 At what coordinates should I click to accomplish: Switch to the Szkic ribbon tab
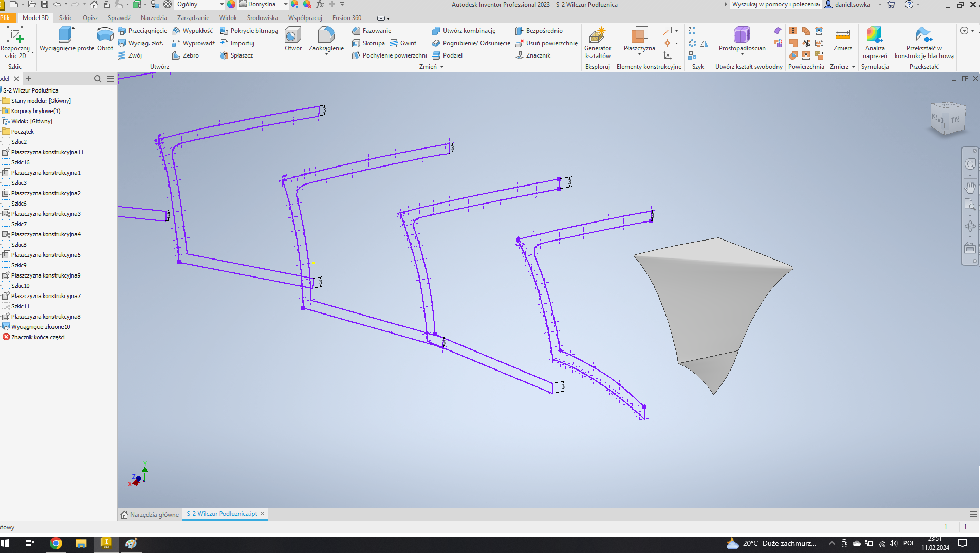tap(66, 18)
